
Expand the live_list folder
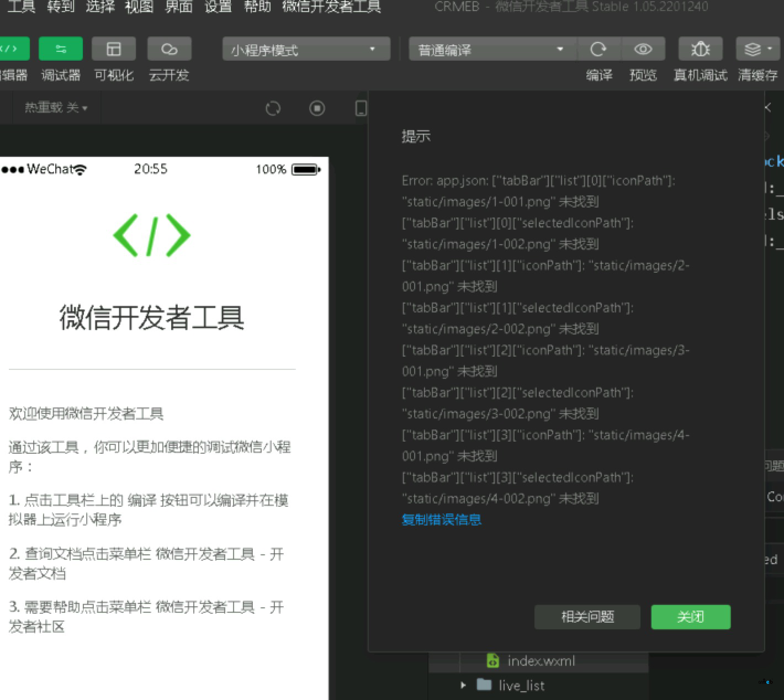pos(463,685)
